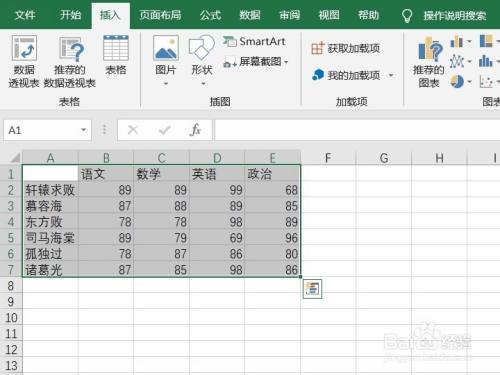Expand the 我的加载项 dropdown arrow
This screenshot has width=500, height=375.
click(391, 75)
